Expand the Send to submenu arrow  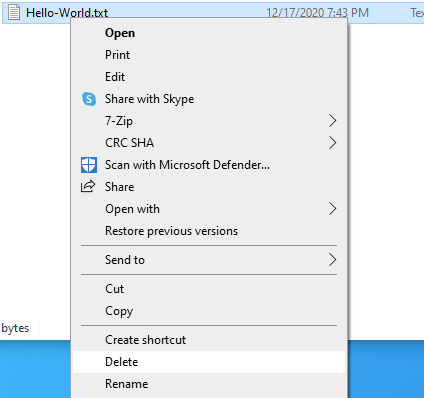coord(332,260)
